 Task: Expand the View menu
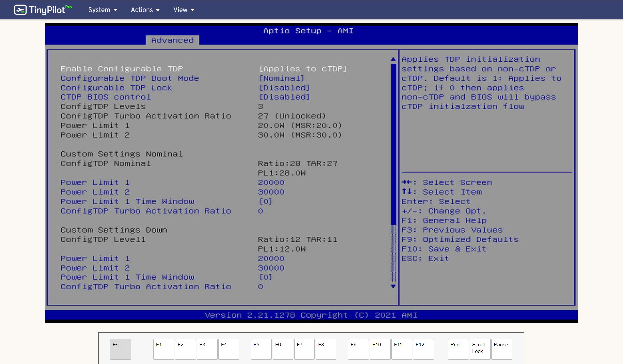184,10
